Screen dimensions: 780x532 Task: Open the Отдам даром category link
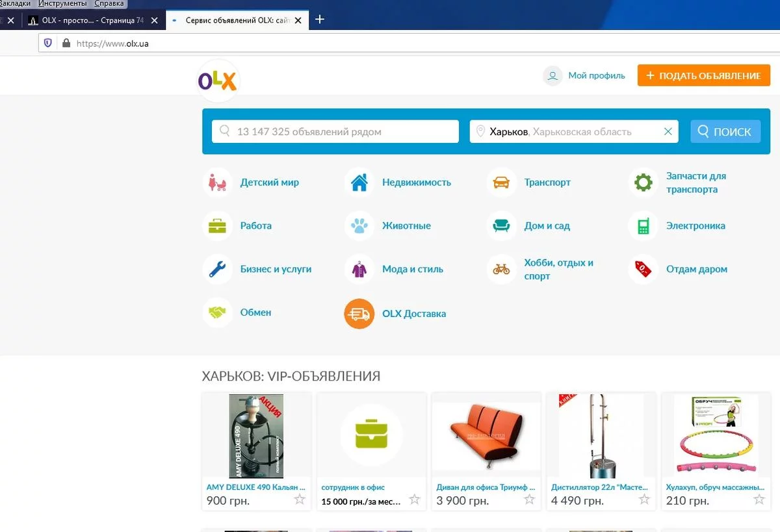point(697,269)
